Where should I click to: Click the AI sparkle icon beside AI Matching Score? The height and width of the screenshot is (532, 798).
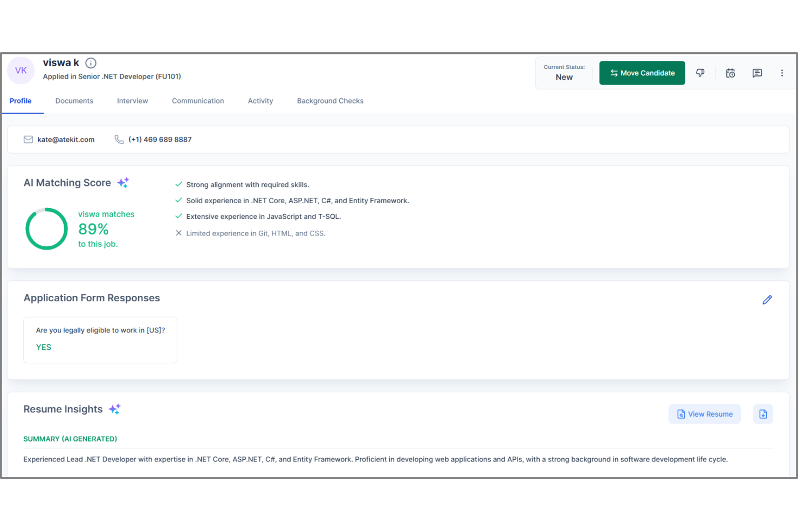pyautogui.click(x=122, y=182)
